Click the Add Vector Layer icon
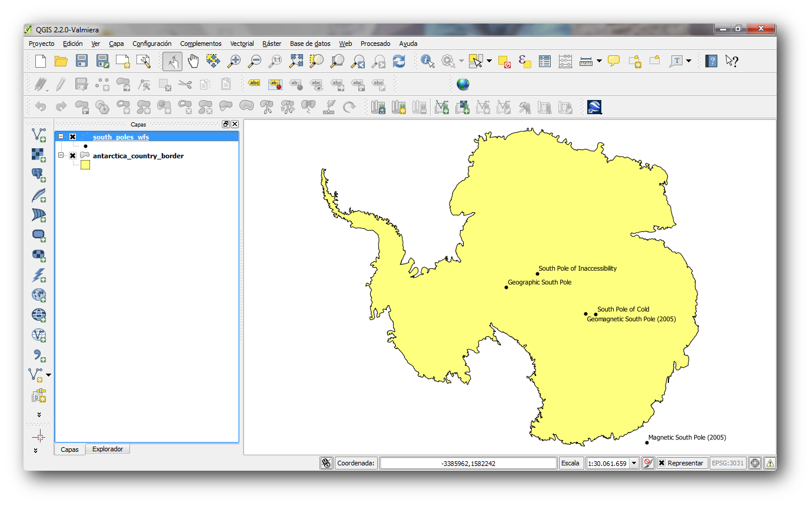The image size is (812, 506). click(39, 135)
